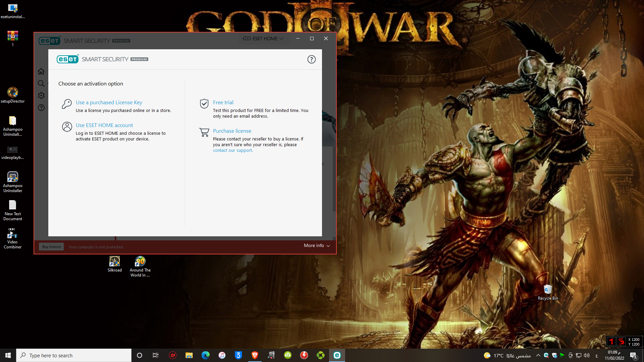644x362 pixels.
Task: Open videoplayb... desktop file
Action: (x=13, y=153)
